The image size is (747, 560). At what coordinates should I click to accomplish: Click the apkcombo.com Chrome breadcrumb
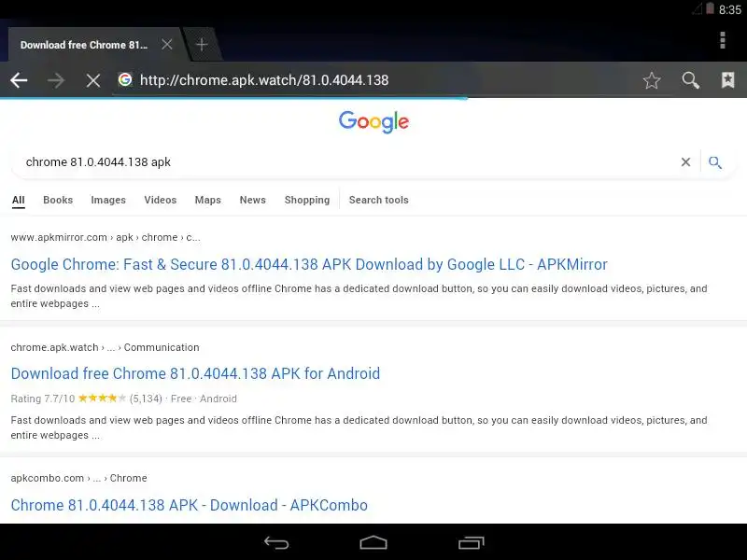[78, 478]
